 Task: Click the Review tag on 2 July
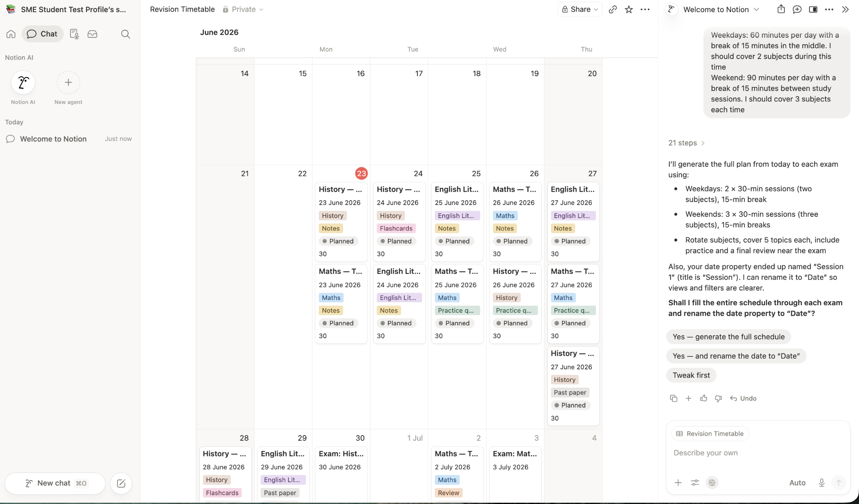pyautogui.click(x=448, y=493)
